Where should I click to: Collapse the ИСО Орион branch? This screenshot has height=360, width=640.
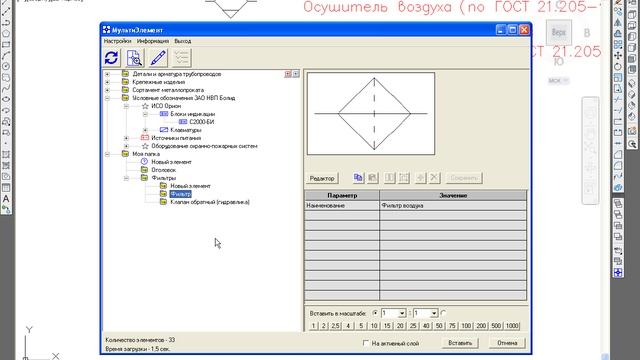(127, 106)
